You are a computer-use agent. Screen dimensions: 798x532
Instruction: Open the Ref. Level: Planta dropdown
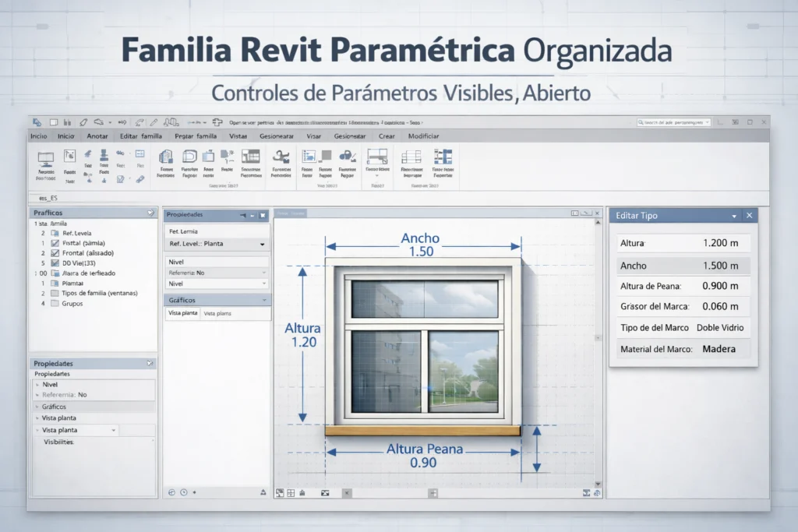pyautogui.click(x=262, y=245)
